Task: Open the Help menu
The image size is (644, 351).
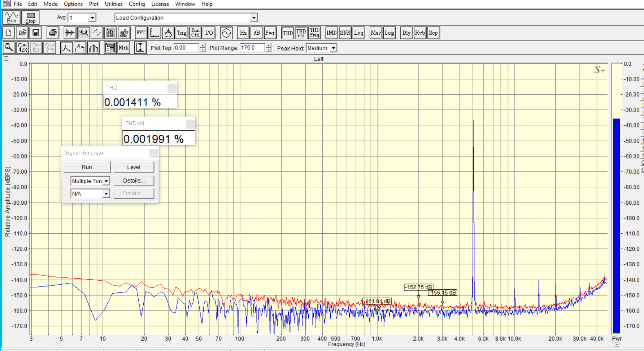Action: tap(207, 4)
